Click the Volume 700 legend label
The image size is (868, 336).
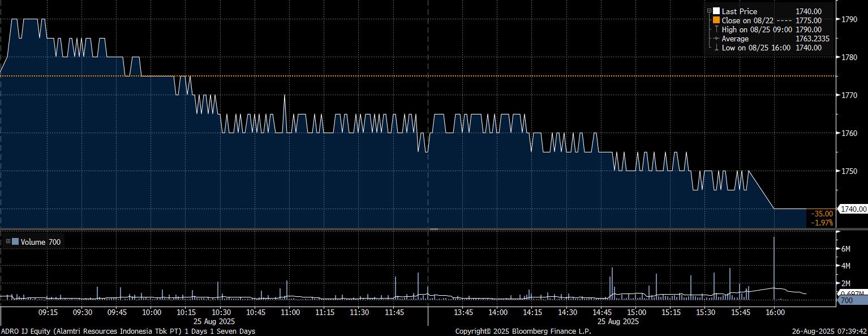coord(41,242)
